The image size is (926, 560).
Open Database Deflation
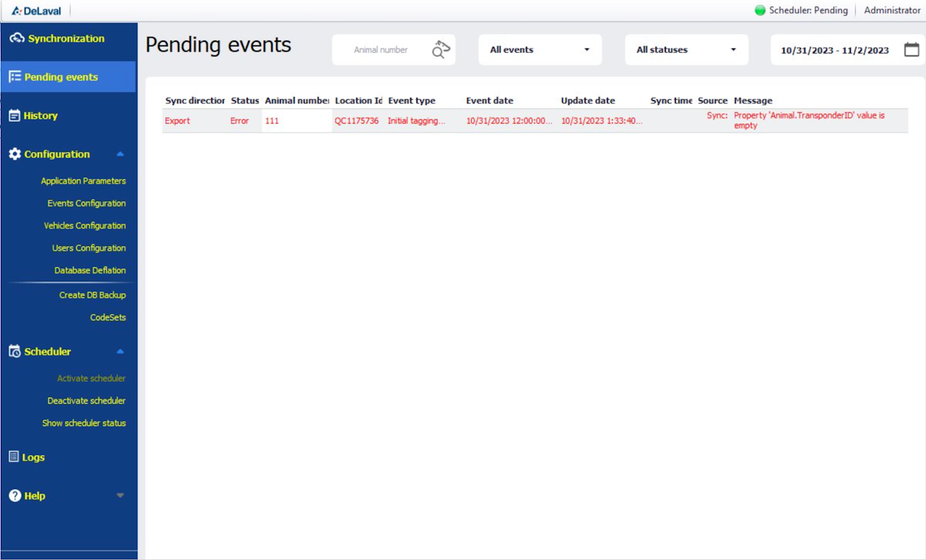pos(90,271)
